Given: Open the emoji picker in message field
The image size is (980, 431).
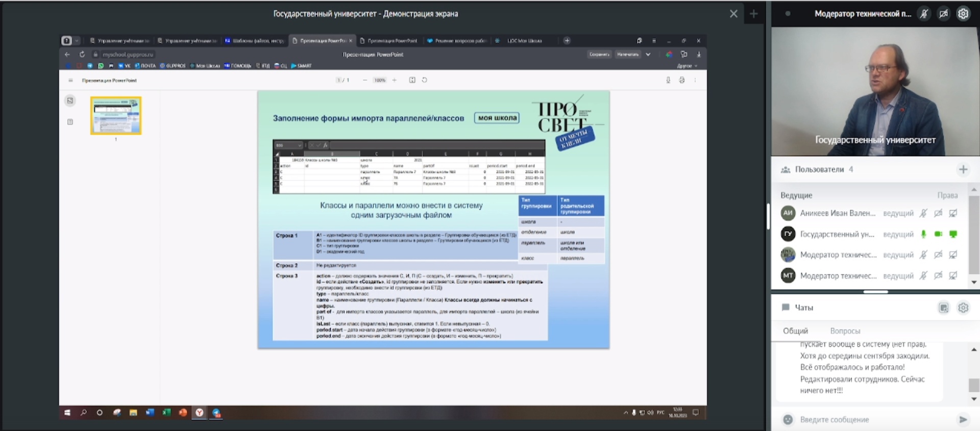Looking at the screenshot, I should (788, 419).
